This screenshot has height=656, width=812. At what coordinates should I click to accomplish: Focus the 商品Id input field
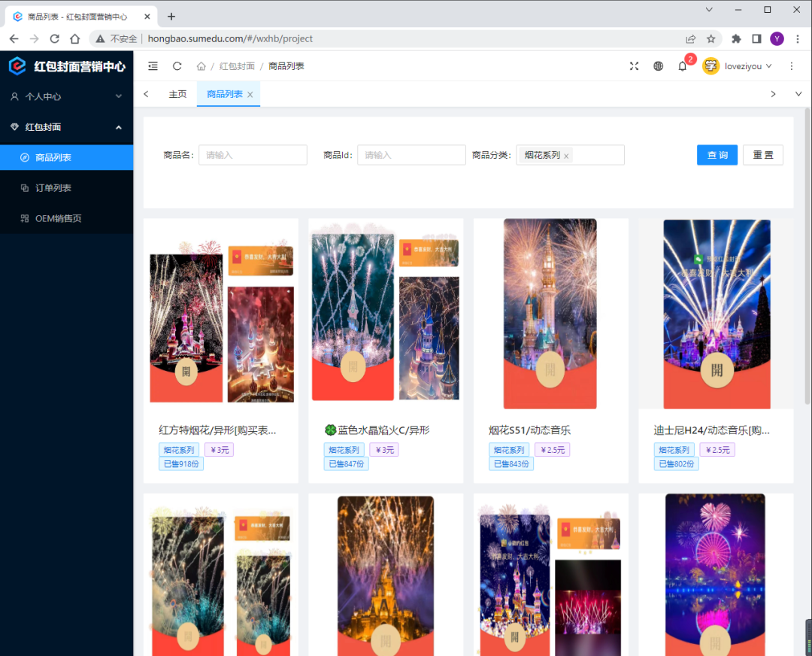point(412,155)
